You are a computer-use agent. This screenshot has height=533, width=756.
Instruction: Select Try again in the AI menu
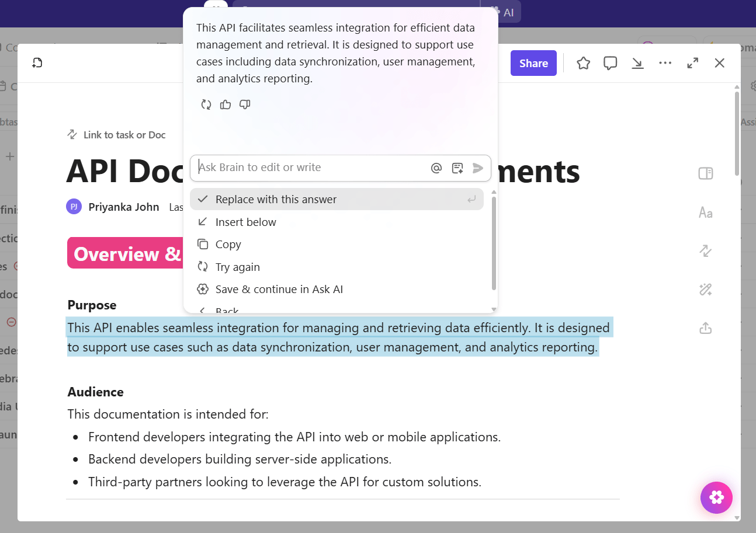(x=238, y=267)
